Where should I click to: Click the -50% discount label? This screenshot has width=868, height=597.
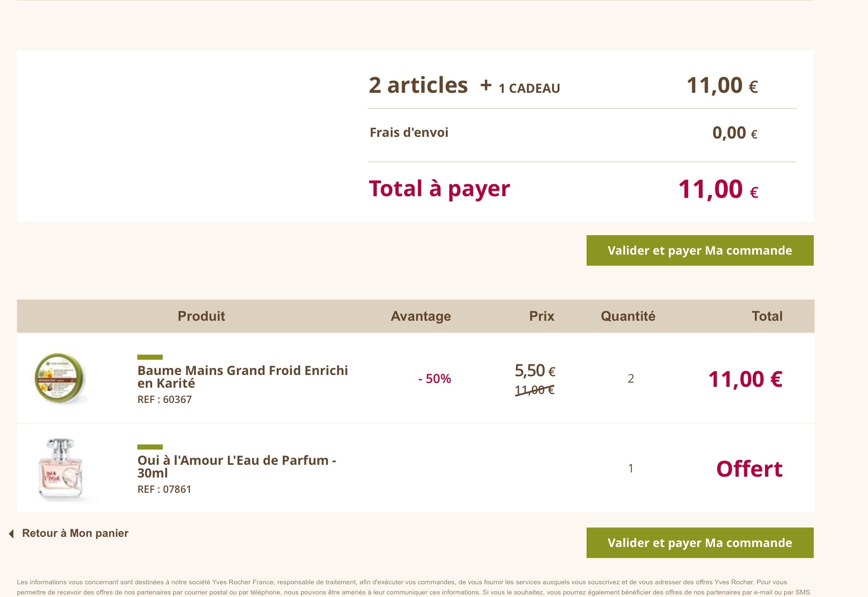tap(434, 378)
